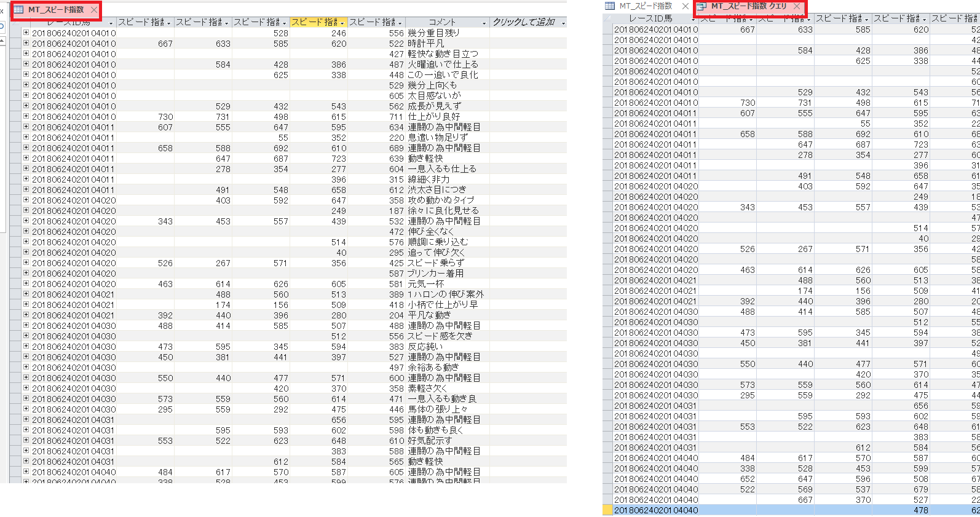This screenshot has width=980, height=517.
Task: Close the right pane's MT_スピード指数 tab
Action: pyautogui.click(x=685, y=6)
